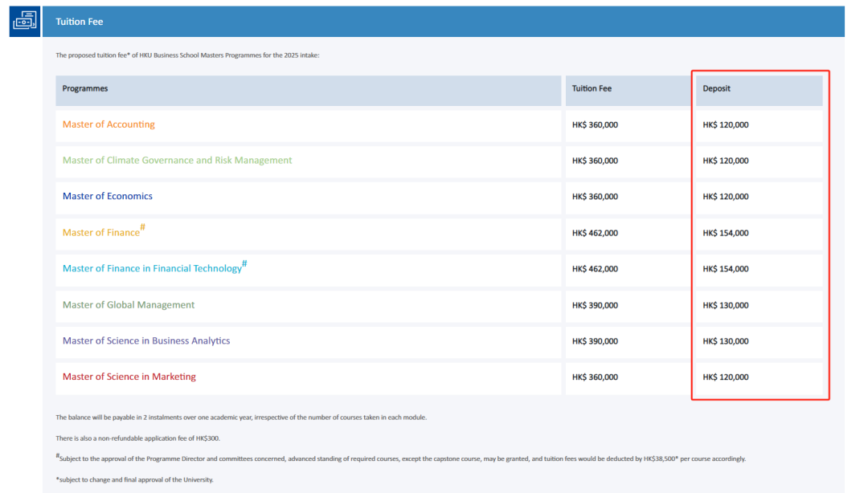Click the non-refundable application fee note
The image size is (868, 493).
pos(138,438)
